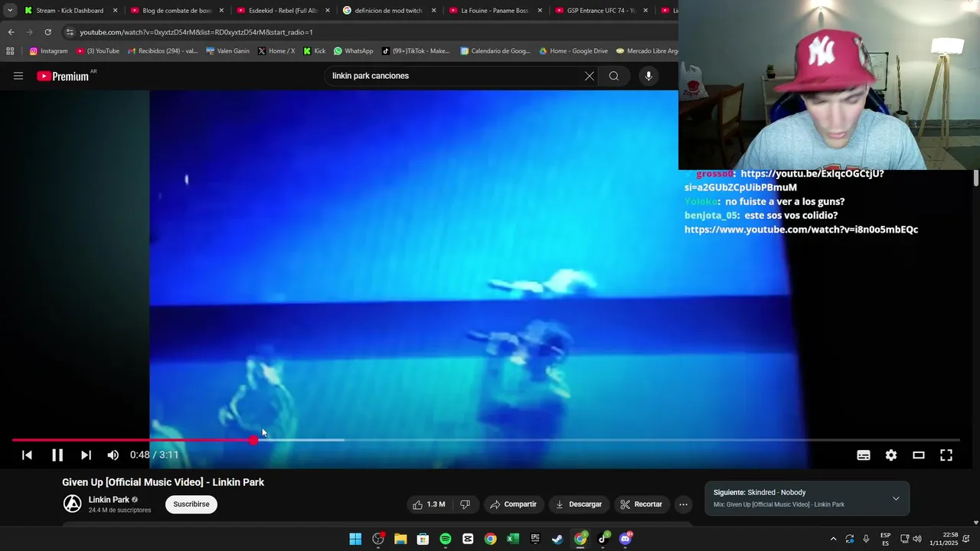Viewport: 980px width, 551px height.
Task: Open player settings gear
Action: [891, 455]
